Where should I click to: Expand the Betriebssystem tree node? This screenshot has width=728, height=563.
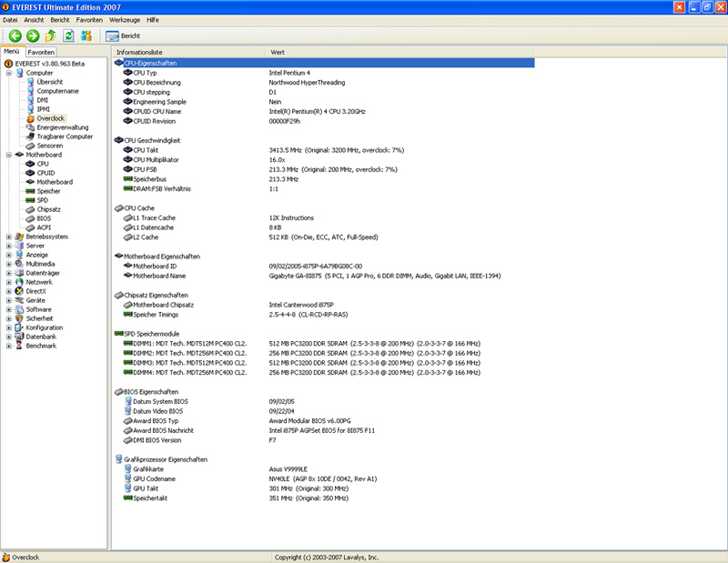(9, 236)
